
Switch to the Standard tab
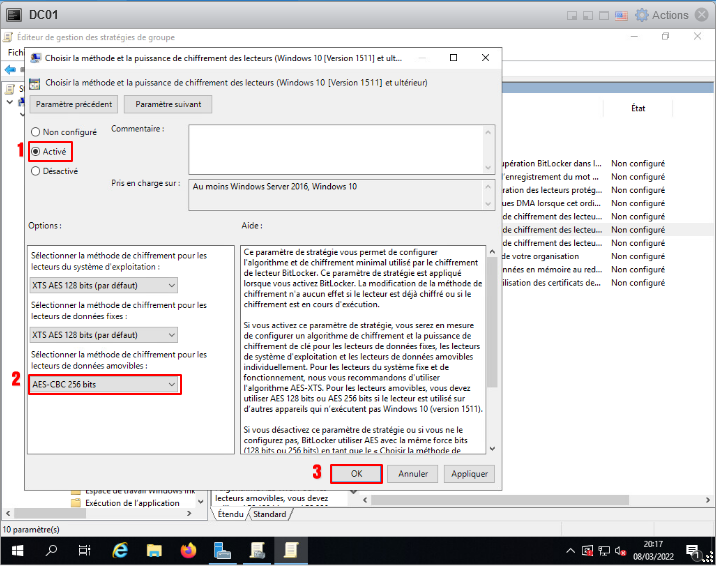point(269,514)
